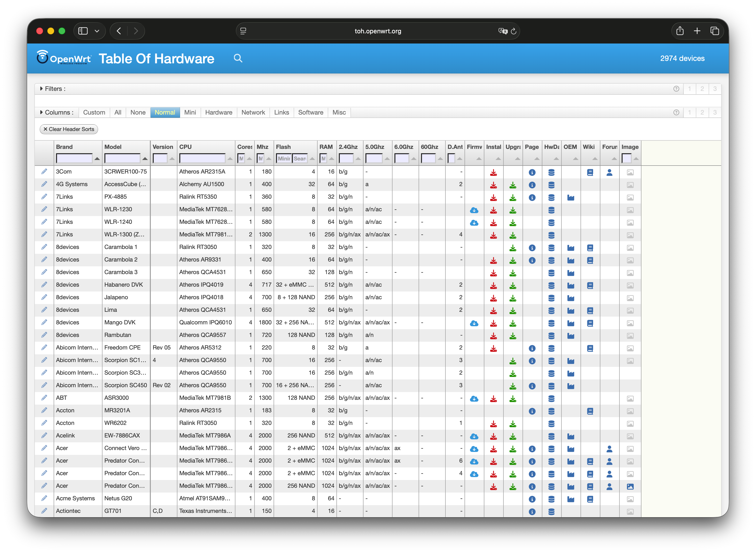The width and height of the screenshot is (756, 553).
Task: Click OEM factory icon for Jalapeno row
Action: click(571, 298)
